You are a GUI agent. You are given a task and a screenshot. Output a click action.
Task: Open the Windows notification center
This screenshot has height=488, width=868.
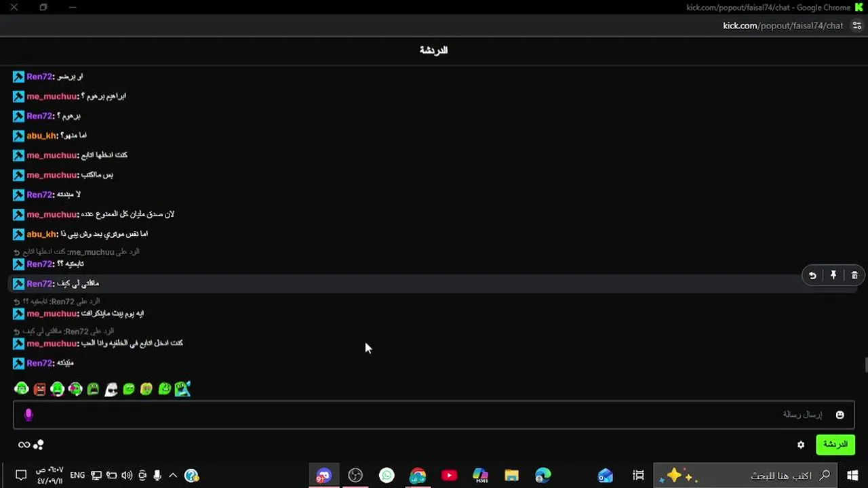[x=20, y=475]
